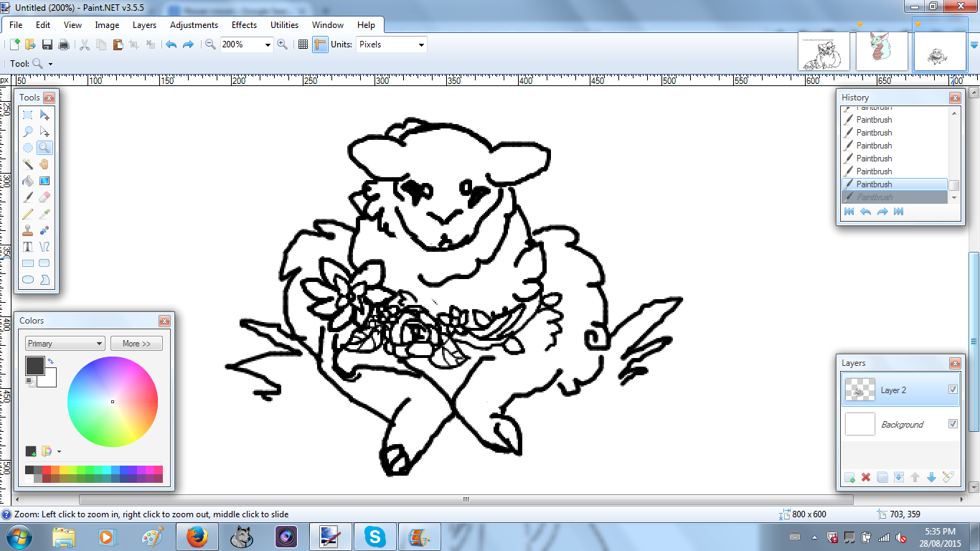
Task: Open the zoom percentage dropdown
Action: click(268, 44)
